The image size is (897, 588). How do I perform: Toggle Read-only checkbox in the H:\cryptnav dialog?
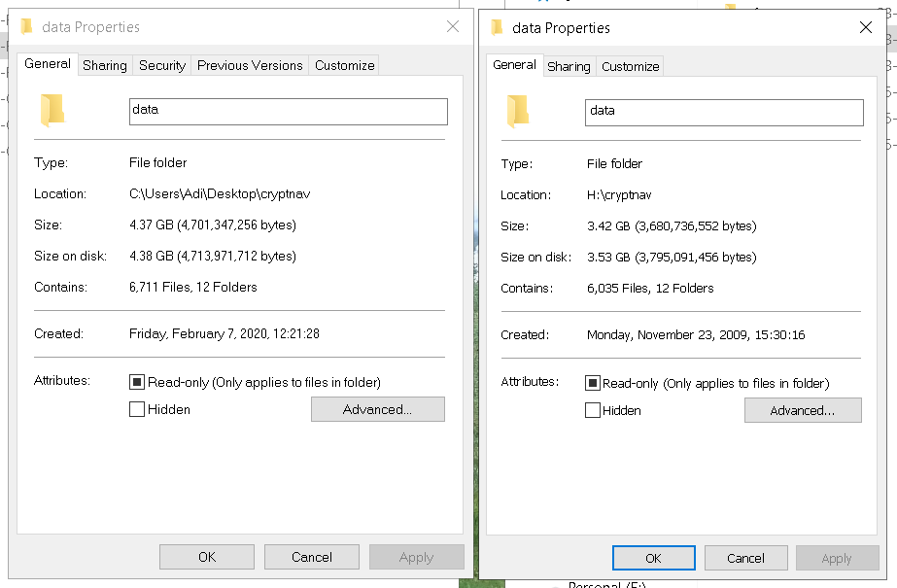pos(593,383)
